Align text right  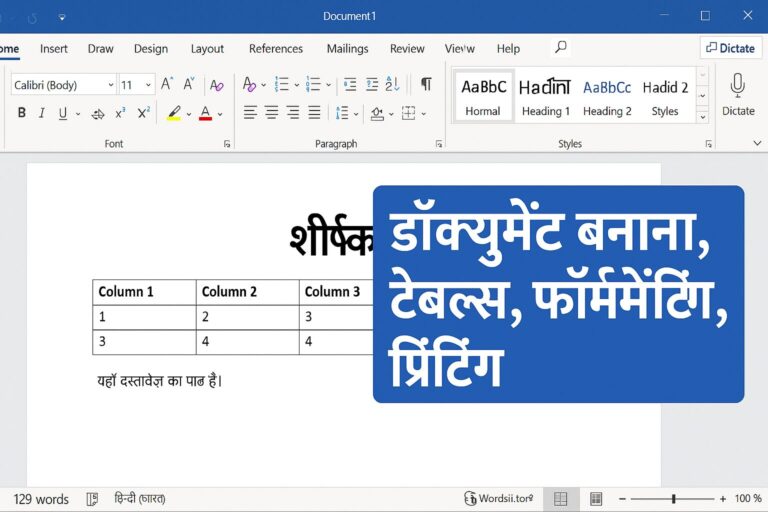[293, 113]
